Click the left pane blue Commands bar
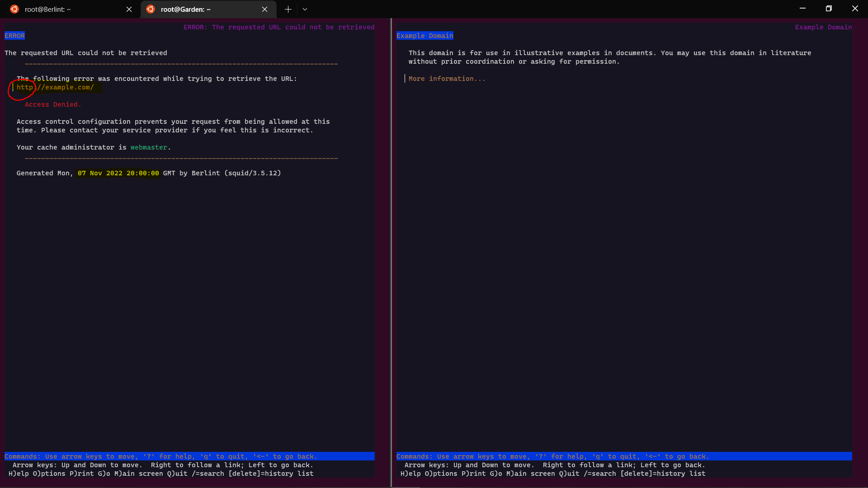868x488 pixels. (x=189, y=456)
